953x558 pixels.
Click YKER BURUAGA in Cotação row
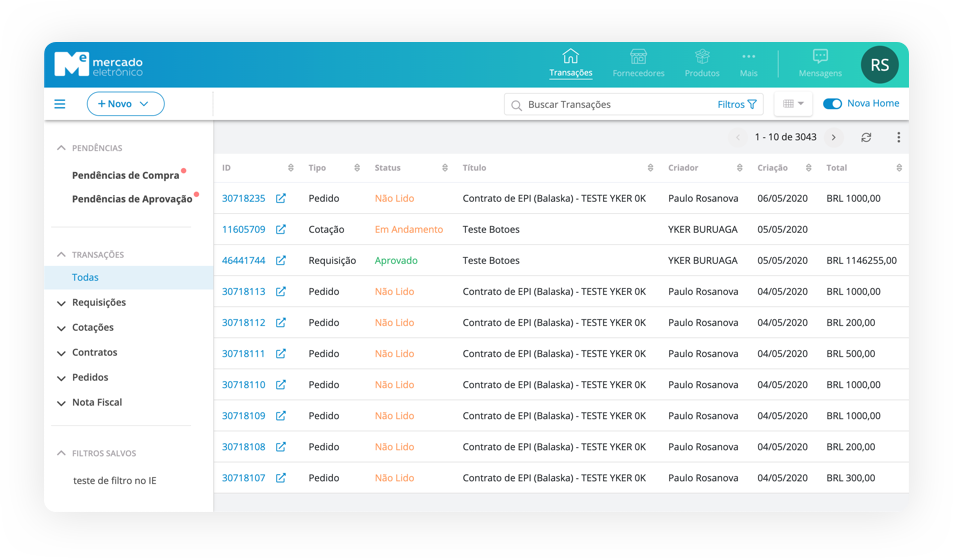[x=703, y=229]
